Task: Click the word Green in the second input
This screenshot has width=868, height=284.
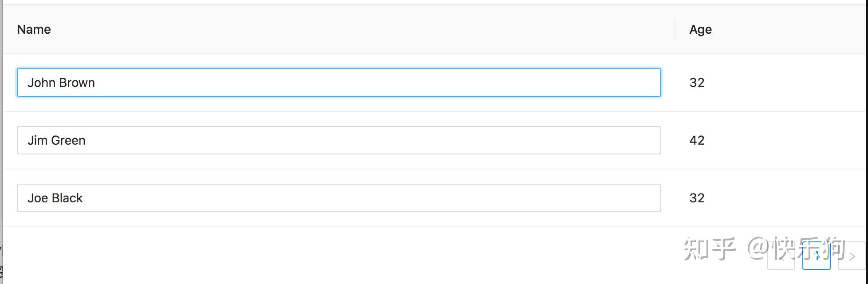Action: click(x=68, y=140)
